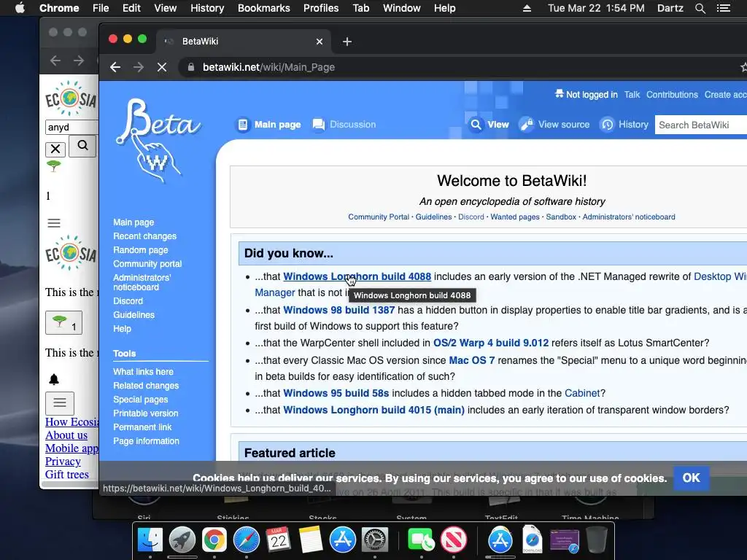The width and height of the screenshot is (747, 560).
Task: Click the back arrow in BetaWiki window
Action: 115,67
